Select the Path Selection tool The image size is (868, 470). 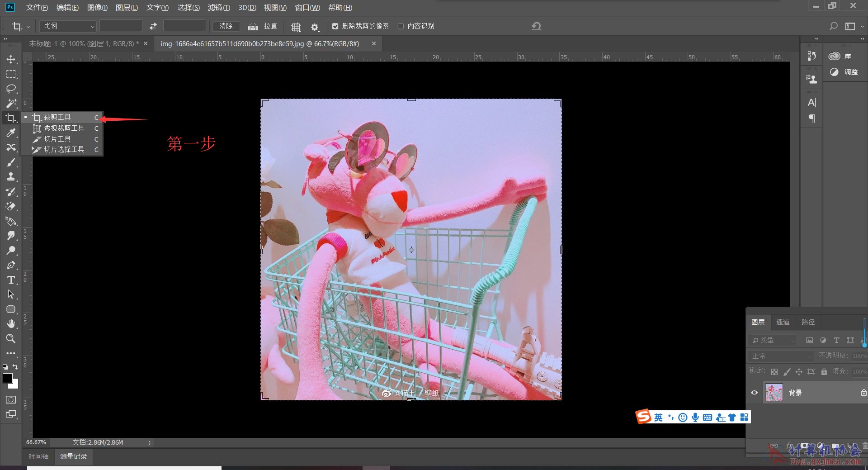point(11,294)
